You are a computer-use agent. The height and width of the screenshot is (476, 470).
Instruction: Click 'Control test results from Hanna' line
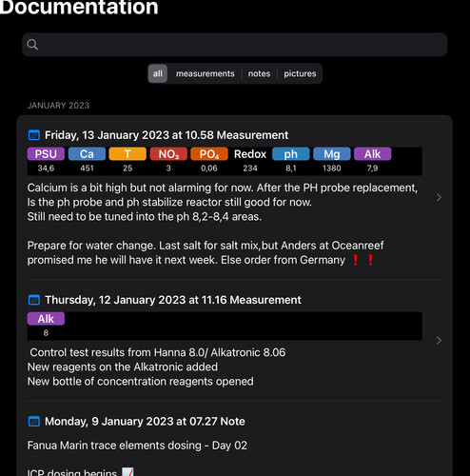click(x=158, y=352)
